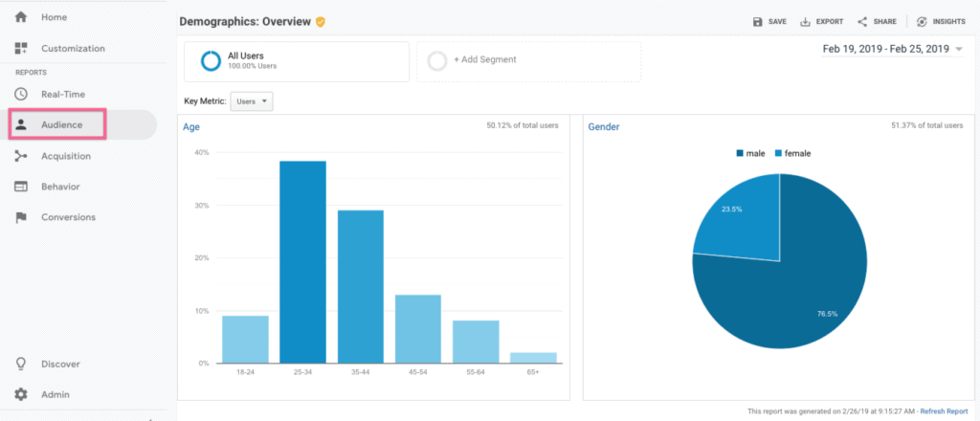The width and height of the screenshot is (980, 421).
Task: Select the All Users segment
Action: coord(296,60)
